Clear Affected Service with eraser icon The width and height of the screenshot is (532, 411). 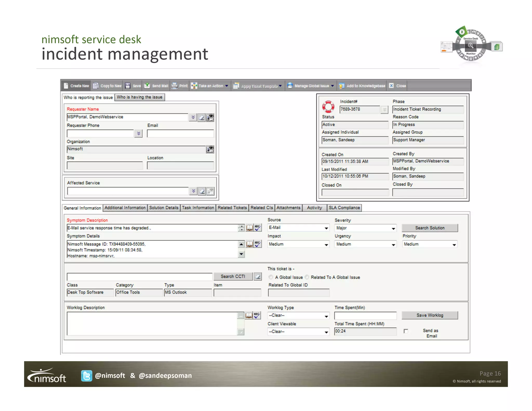[202, 191]
